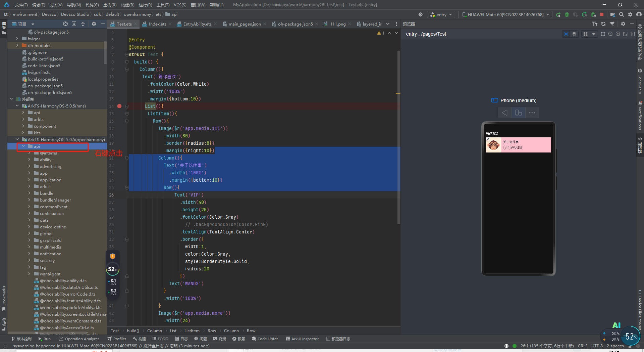Screen dimensions: 644x352
Task: Switch to the Index.ets tab
Action: tap(157, 24)
